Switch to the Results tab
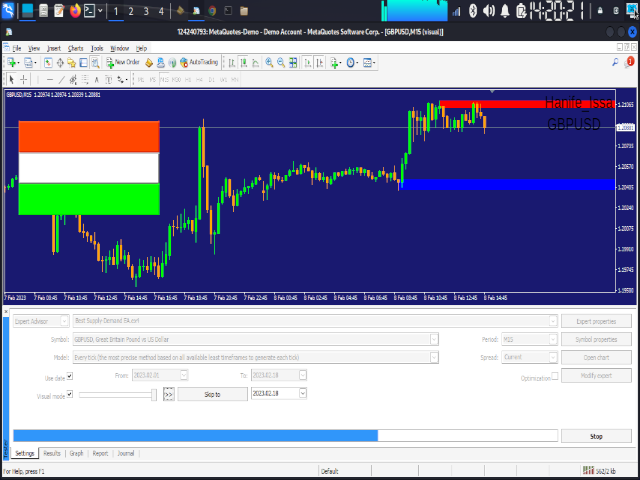640x480 pixels. [52, 453]
